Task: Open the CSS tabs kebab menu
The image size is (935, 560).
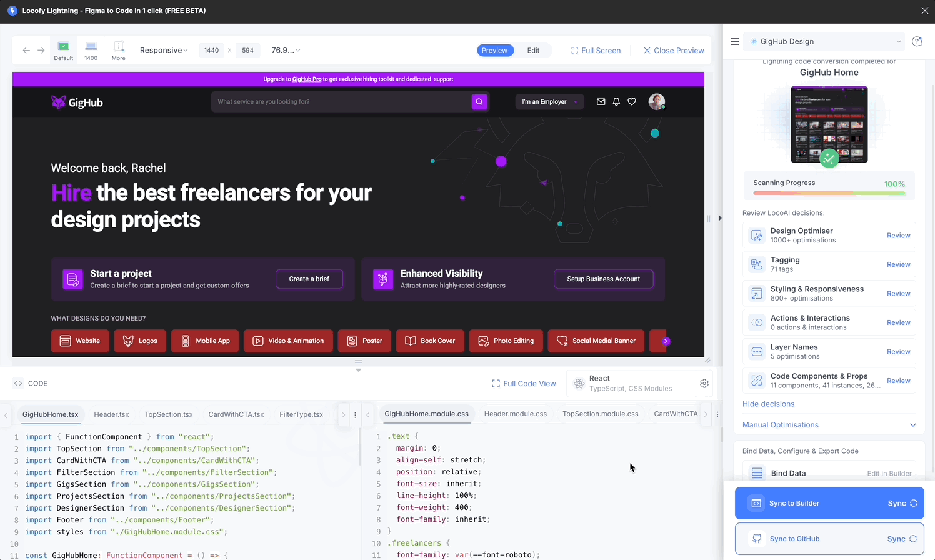Action: click(717, 414)
